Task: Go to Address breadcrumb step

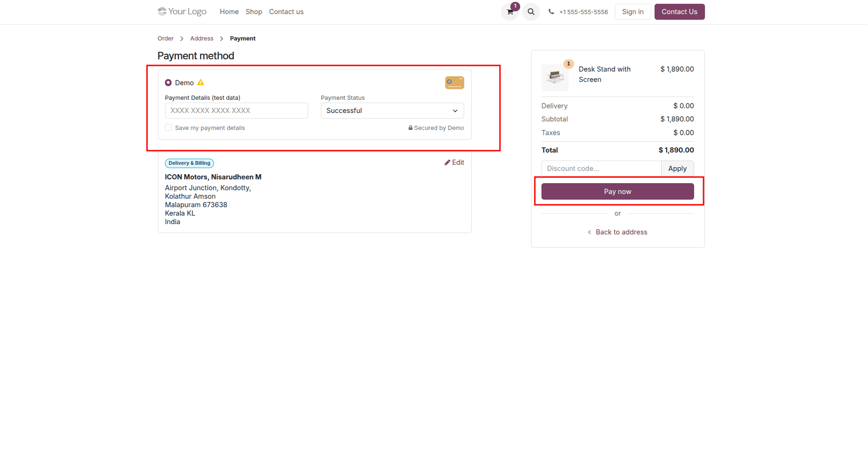Action: pos(202,39)
